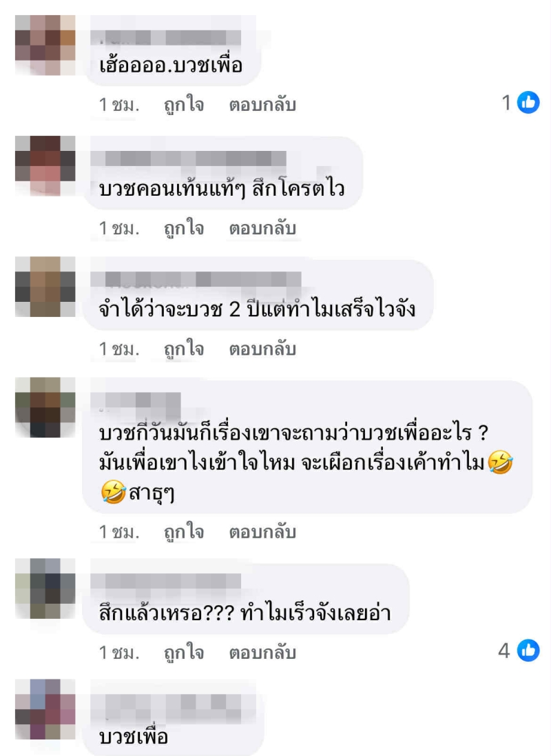Viewport: 551px width, 756px height.
Task: Open the profile picture of the 'บวชคอนเท้นแท้ๆ' commenter
Action: click(45, 166)
